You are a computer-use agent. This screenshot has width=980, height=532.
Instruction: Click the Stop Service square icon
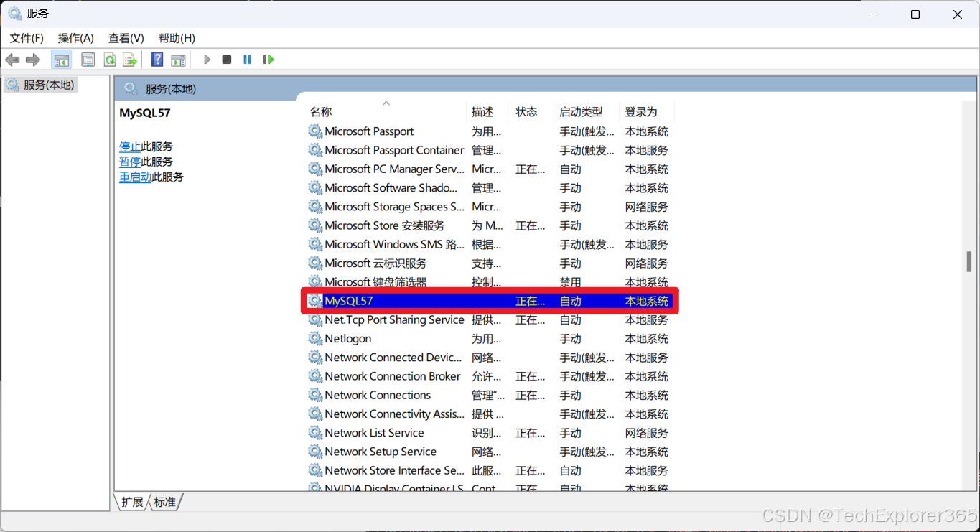[227, 60]
